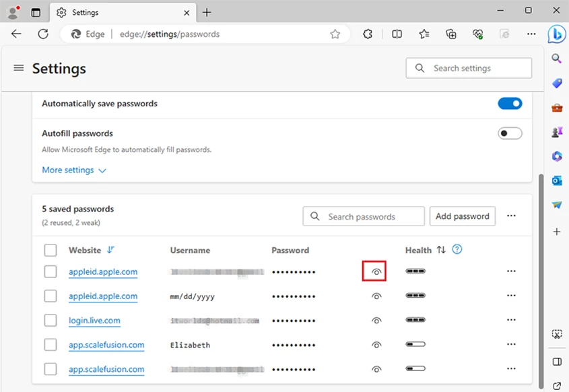Check the first appleid.apple.com row checkbox
Viewport: 569px width, 392px height.
(50, 271)
